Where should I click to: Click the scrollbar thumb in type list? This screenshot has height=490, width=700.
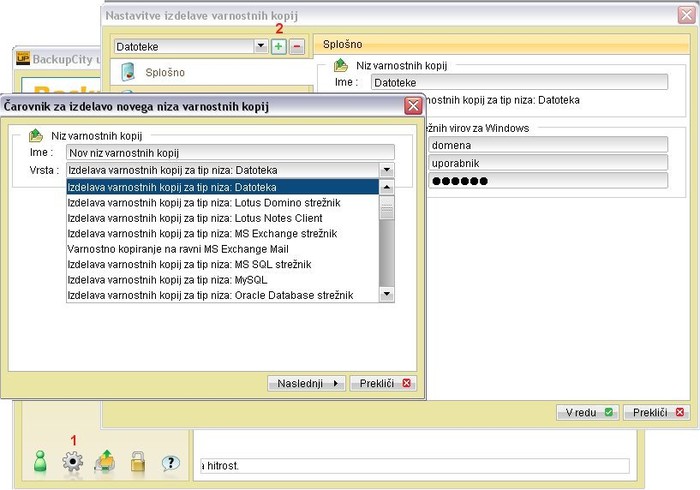(387, 208)
